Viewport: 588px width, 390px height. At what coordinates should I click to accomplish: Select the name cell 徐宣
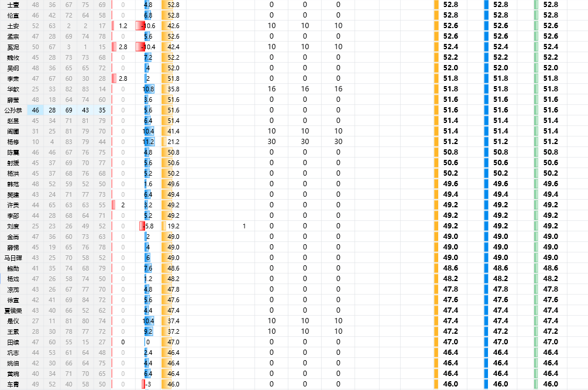(x=13, y=300)
